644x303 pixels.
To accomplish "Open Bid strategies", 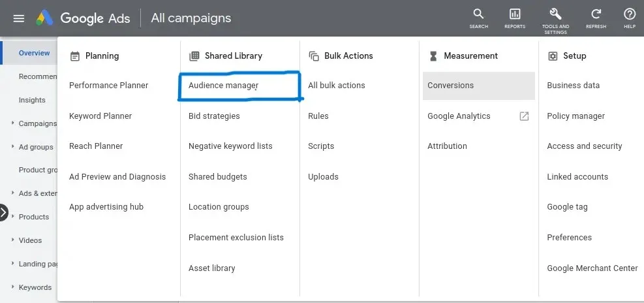I will tap(214, 116).
